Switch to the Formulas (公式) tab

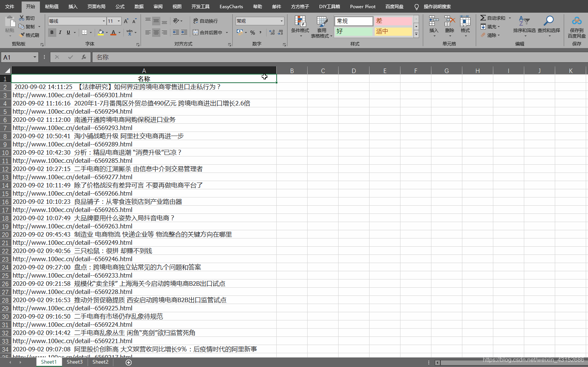coord(120,6)
